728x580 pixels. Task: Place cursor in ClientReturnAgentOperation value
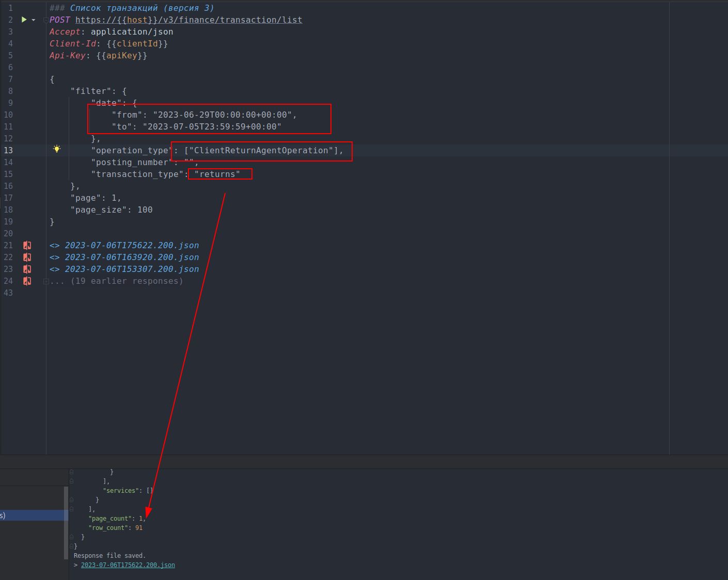pyautogui.click(x=261, y=150)
